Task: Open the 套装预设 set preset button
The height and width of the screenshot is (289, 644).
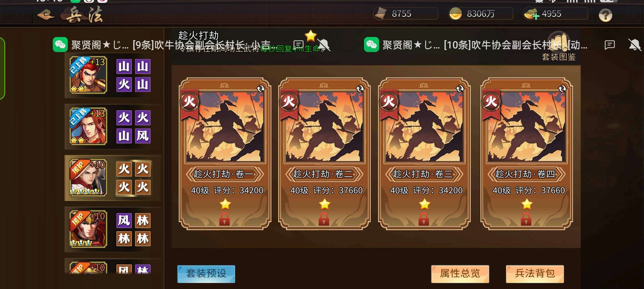Action: click(x=206, y=274)
